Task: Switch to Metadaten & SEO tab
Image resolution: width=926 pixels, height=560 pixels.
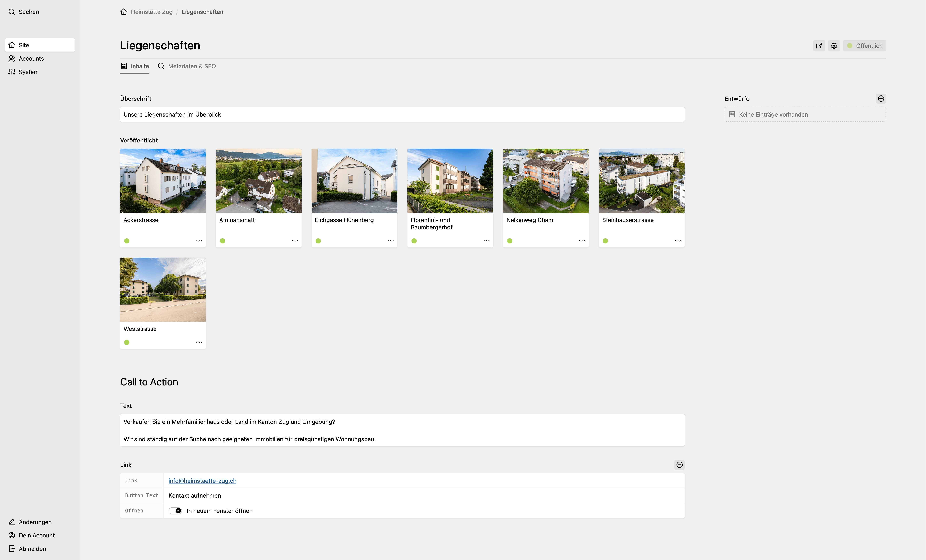Action: point(187,66)
